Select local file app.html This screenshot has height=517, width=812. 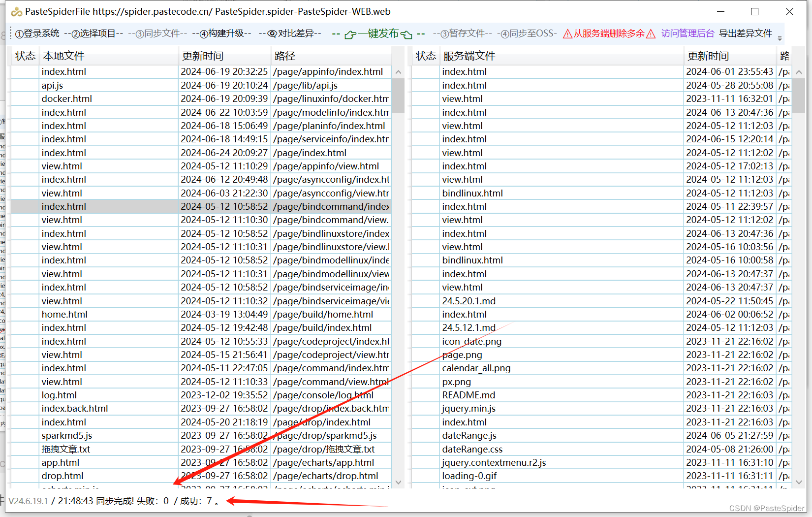point(61,462)
